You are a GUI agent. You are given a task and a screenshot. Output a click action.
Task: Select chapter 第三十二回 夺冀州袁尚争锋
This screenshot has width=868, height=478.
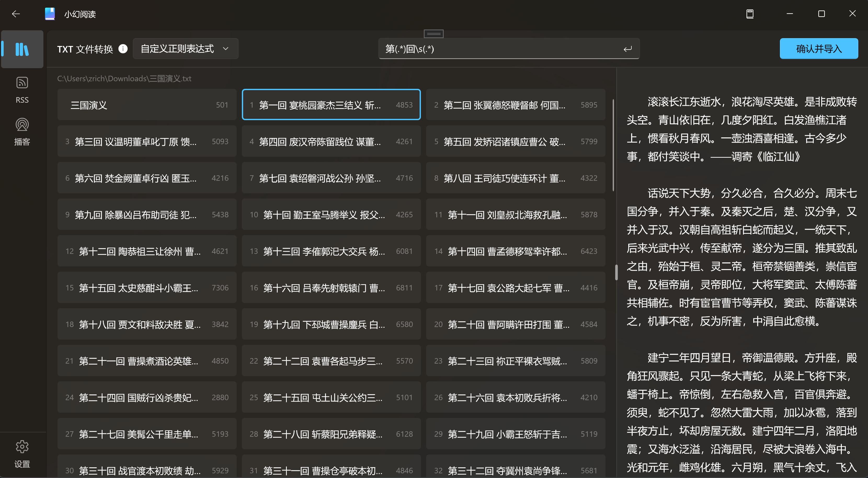click(516, 467)
